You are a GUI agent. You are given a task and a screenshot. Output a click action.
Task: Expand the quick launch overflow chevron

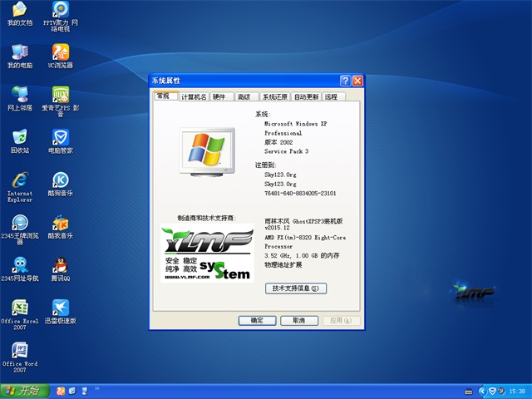(97, 387)
